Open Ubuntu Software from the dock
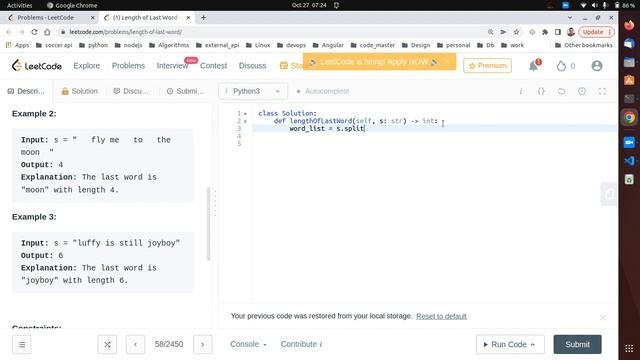 tap(629, 80)
